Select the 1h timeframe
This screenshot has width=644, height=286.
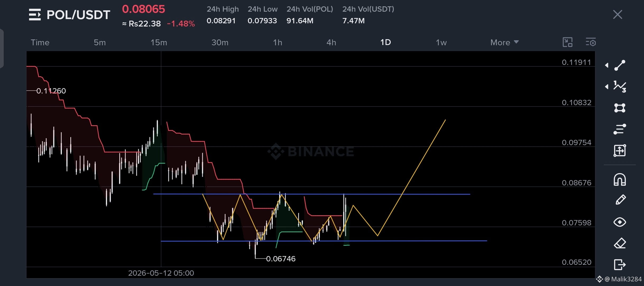[x=278, y=42]
